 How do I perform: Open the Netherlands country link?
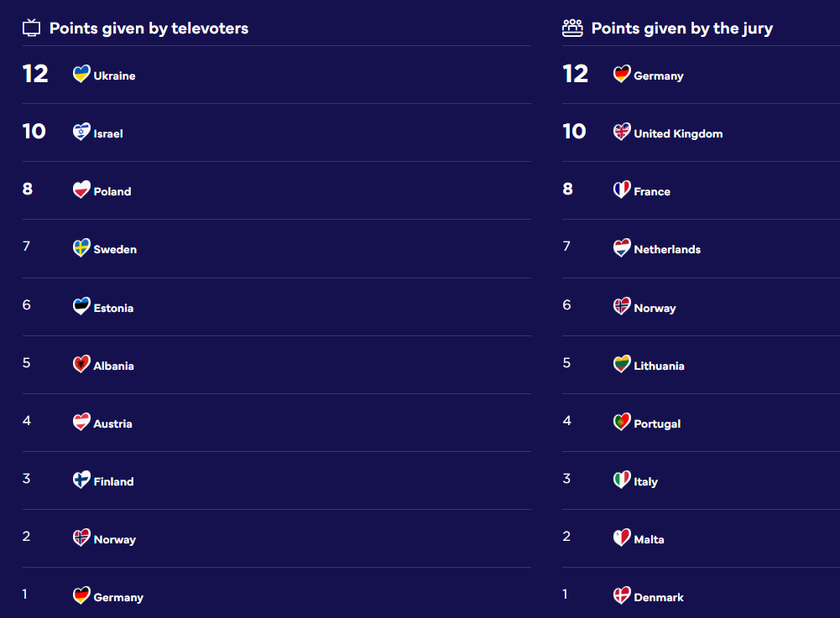point(667,249)
